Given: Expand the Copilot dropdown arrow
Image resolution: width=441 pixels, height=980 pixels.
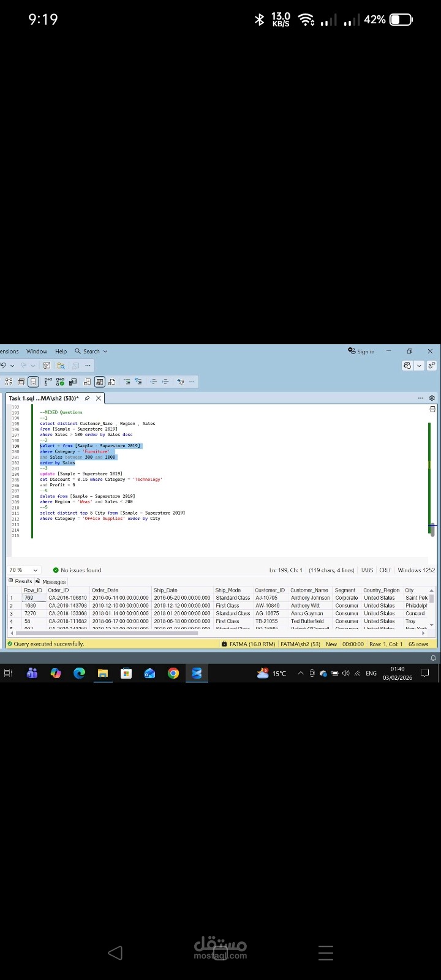Looking at the screenshot, I should click(420, 366).
